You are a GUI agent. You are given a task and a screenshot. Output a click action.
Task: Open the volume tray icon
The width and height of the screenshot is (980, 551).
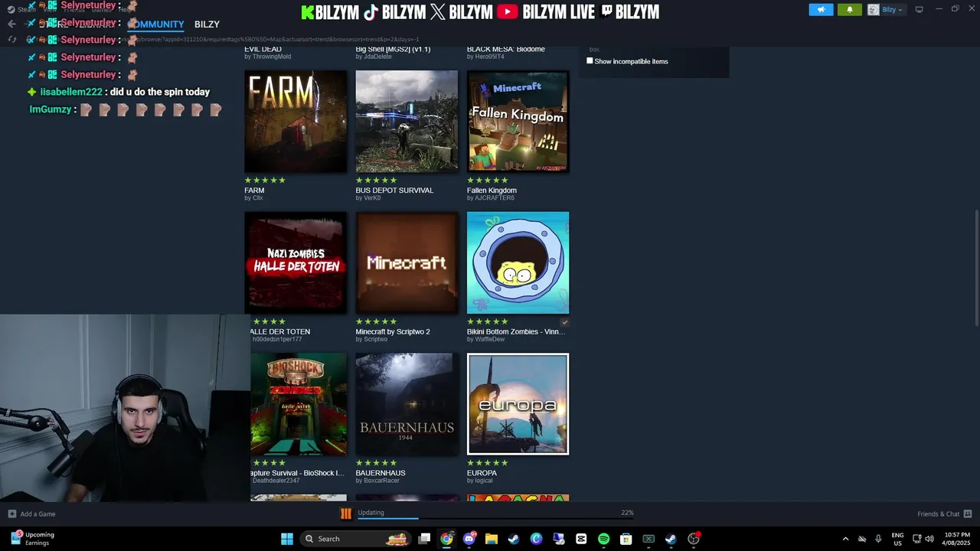930,539
